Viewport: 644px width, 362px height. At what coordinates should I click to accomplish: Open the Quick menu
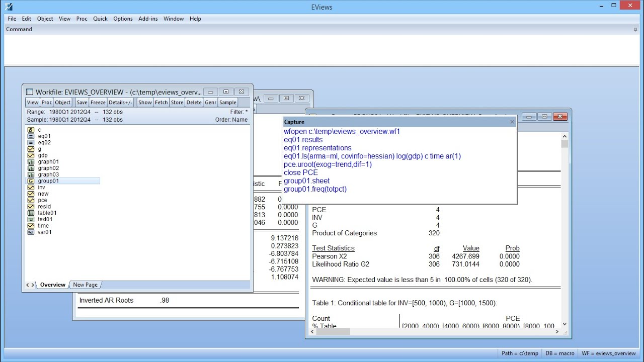point(100,19)
